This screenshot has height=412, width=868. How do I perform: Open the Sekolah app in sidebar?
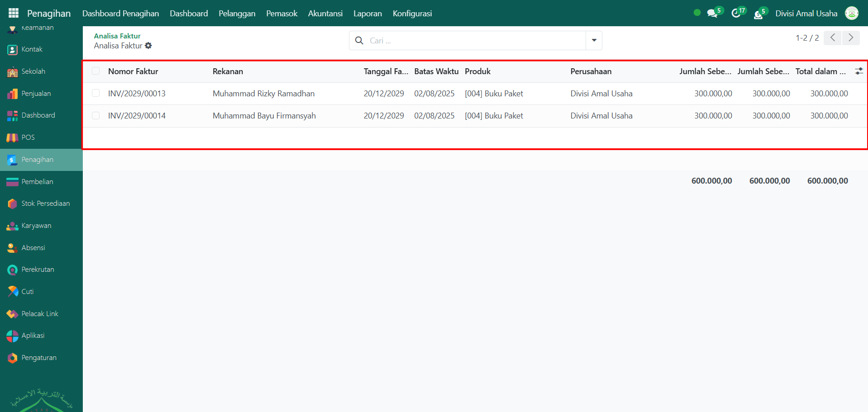click(33, 71)
